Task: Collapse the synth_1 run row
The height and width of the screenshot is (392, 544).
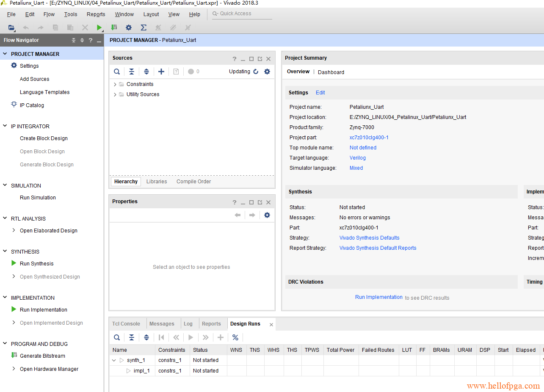Action: tap(114, 360)
